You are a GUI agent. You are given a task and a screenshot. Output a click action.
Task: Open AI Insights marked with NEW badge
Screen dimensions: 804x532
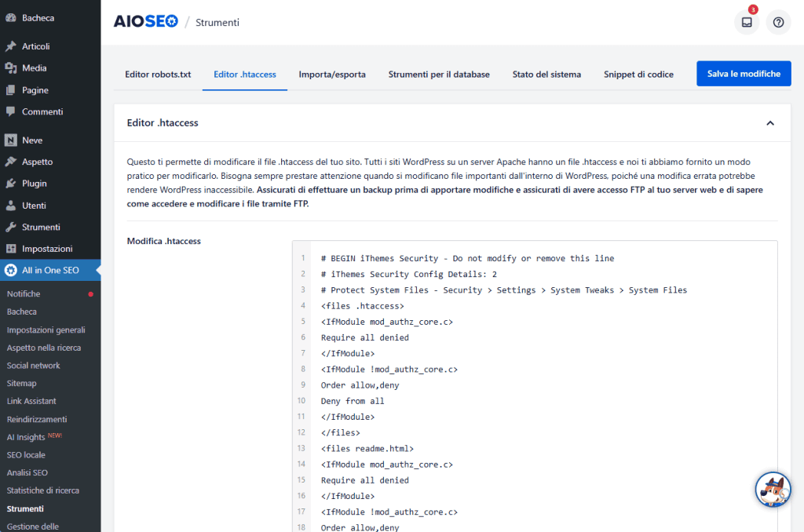[29, 437]
